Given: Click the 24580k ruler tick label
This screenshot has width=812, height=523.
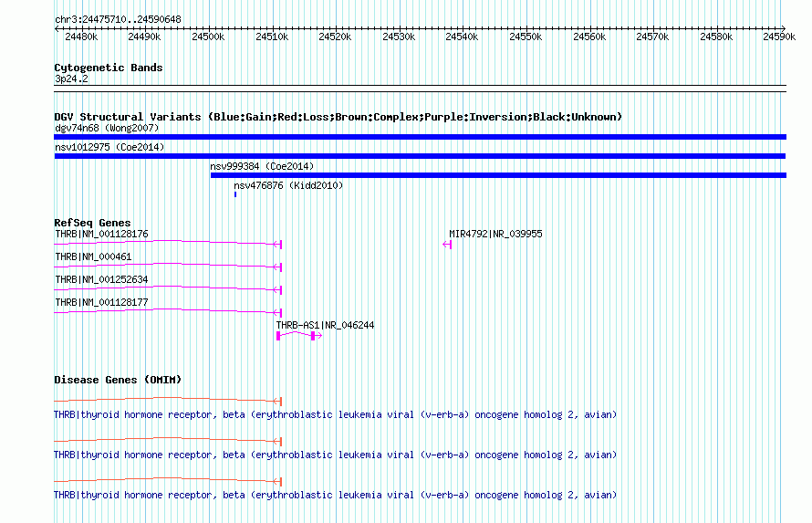Looking at the screenshot, I should 715,37.
